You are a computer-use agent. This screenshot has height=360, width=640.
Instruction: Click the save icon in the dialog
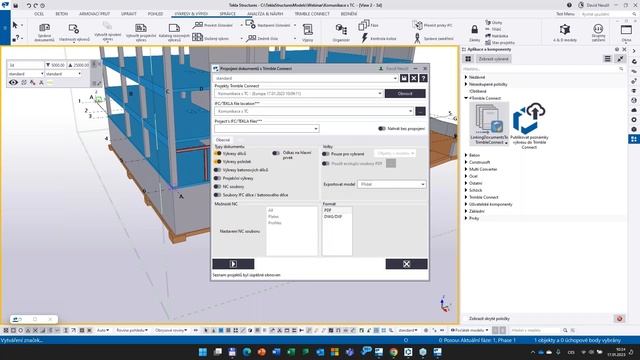click(x=404, y=78)
